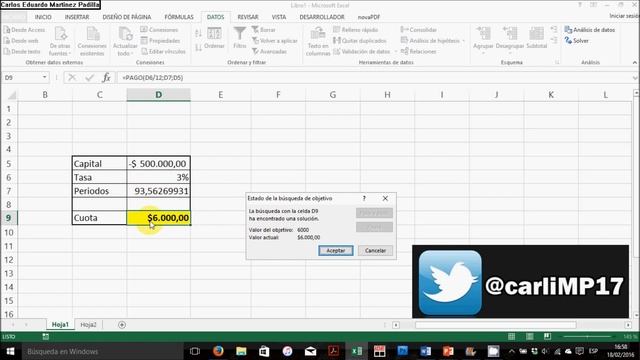
Task: Adjust the zoom slider in status bar
Action: (x=588, y=336)
